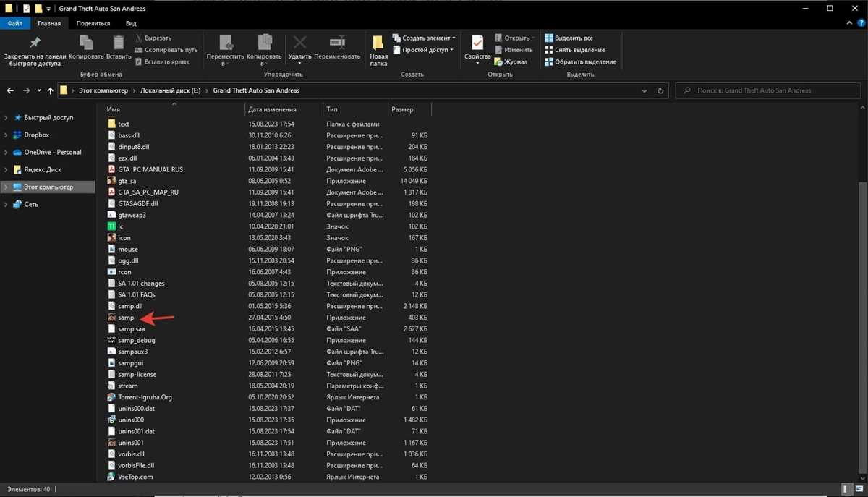Expand Быстрый доступ in the navigation pane
868x497 pixels.
tap(7, 117)
